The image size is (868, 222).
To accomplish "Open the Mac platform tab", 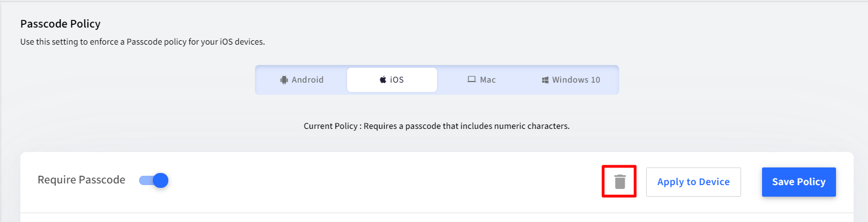I will (x=482, y=80).
